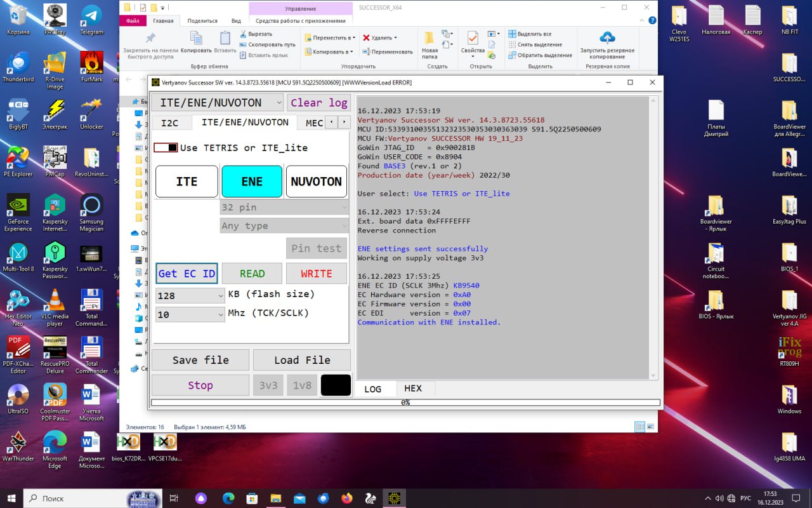Open UltraISO desktop icon

pyautogui.click(x=18, y=399)
